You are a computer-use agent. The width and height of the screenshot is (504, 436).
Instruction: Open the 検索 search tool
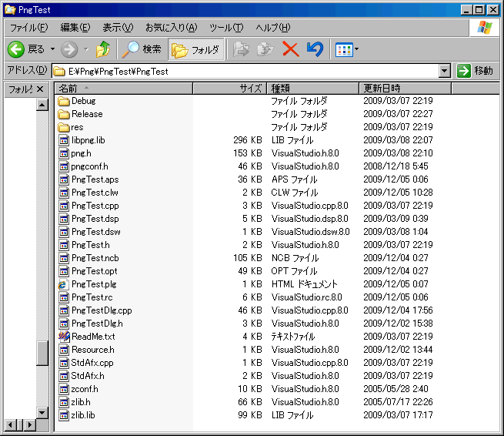(142, 49)
